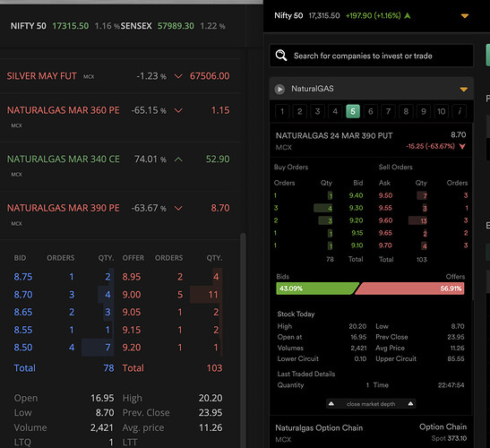
Task: Select NATURALGAS MAR 340 CE row
Action: click(x=120, y=167)
